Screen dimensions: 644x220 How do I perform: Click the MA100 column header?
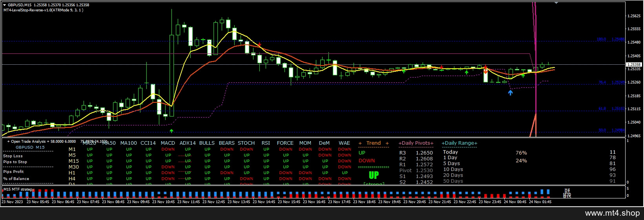129,143
